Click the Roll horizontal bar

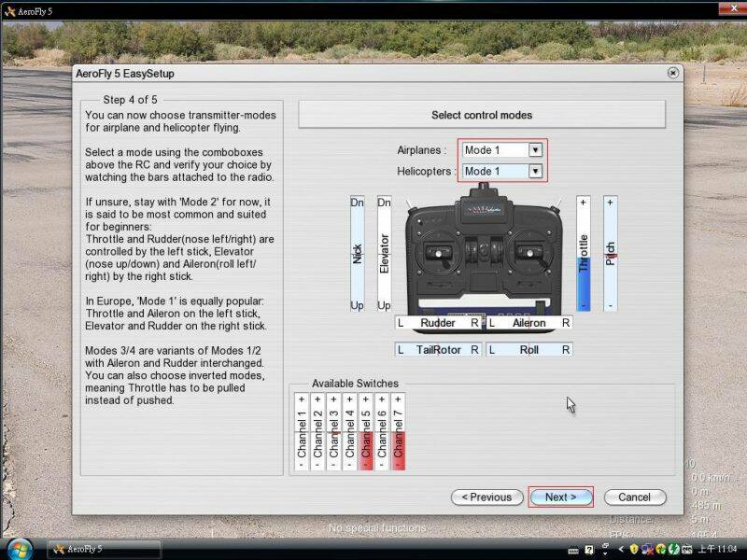click(x=529, y=350)
